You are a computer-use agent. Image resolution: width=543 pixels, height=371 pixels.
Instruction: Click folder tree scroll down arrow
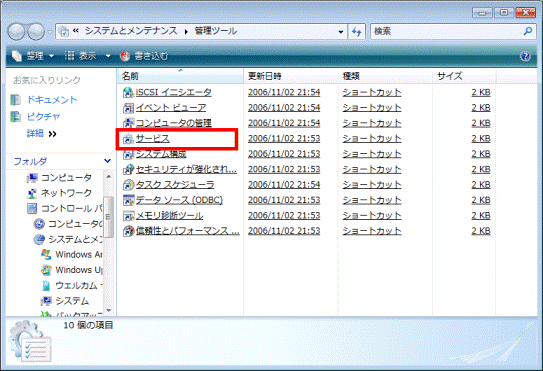point(108,310)
